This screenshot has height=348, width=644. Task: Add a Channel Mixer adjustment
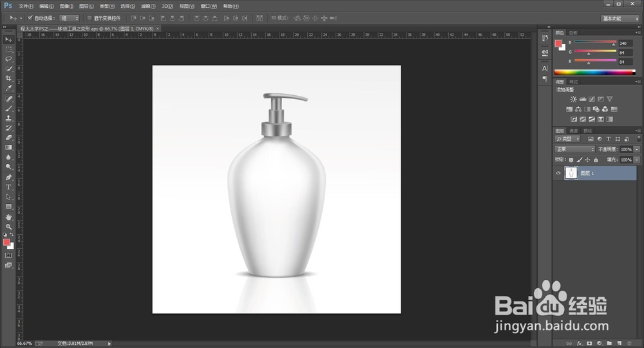[605, 109]
